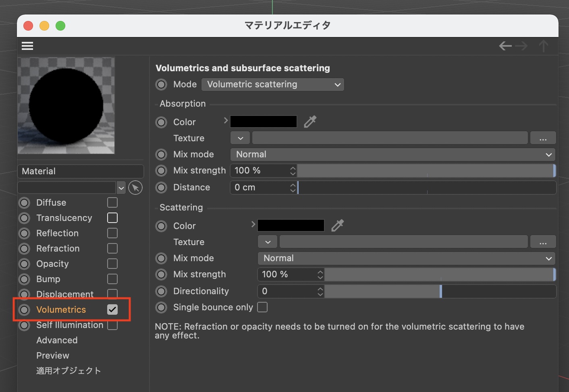Click the Absorption texture browse button
The image size is (569, 392).
pos(543,138)
